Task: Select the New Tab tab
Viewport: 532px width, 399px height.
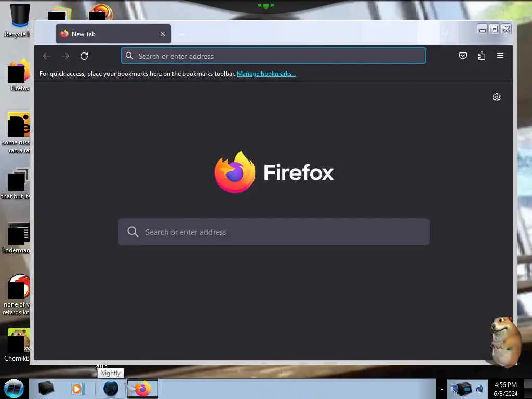Action: click(113, 34)
